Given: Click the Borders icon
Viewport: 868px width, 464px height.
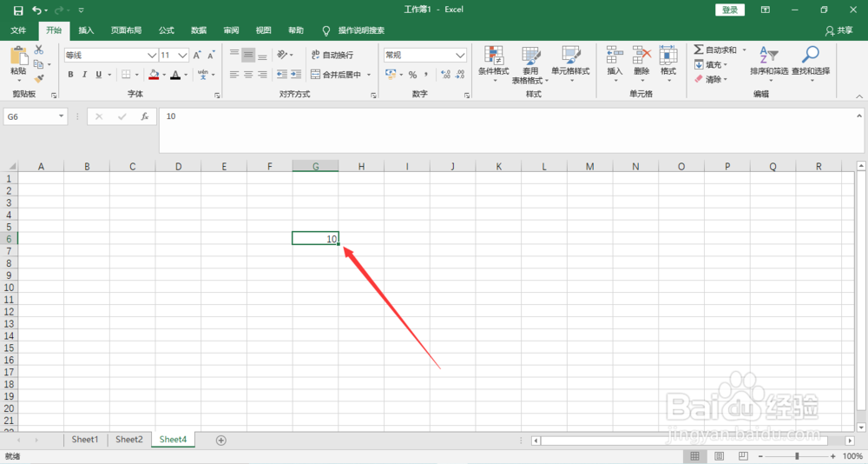Looking at the screenshot, I should tap(126, 74).
